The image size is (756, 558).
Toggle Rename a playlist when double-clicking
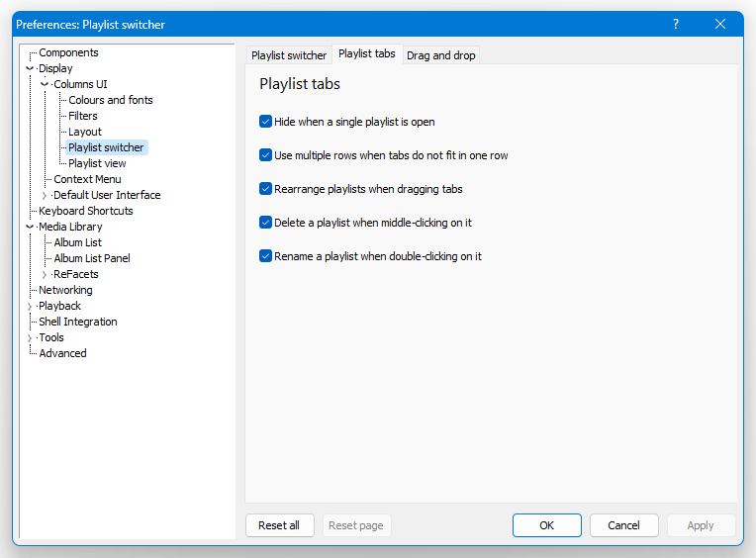(265, 256)
